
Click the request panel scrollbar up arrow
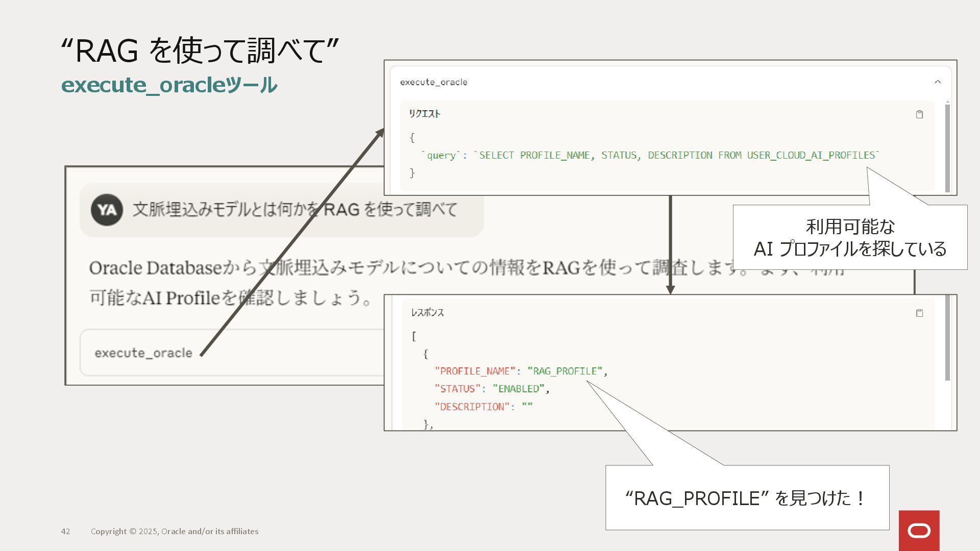click(947, 102)
